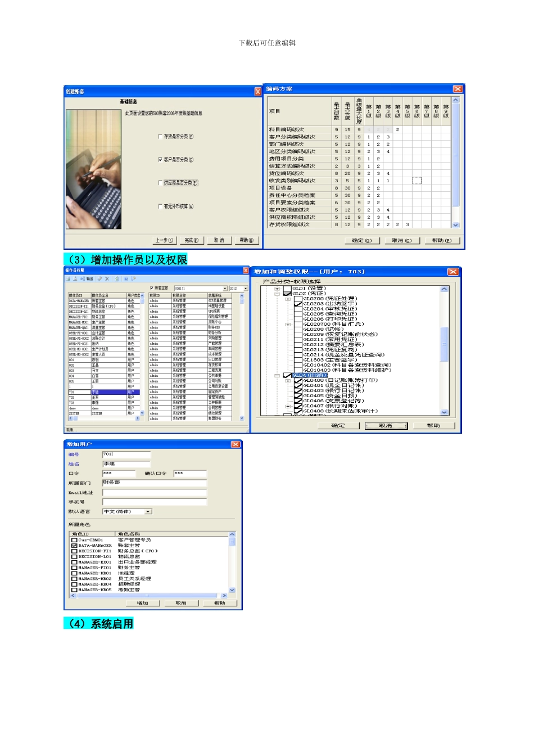The image size is (534, 756).
Task: Select 科目编码级次 row in 编码方案
Action: tap(359, 129)
